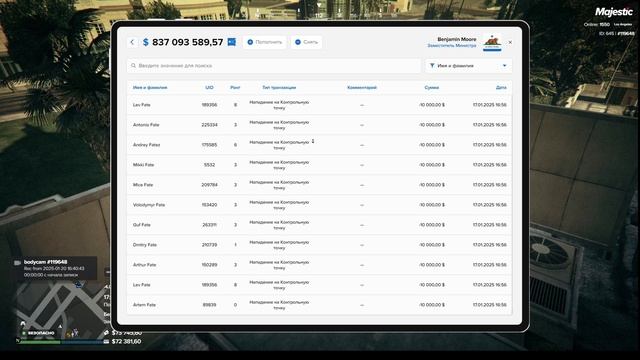Sort by the Ранг column header
This screenshot has width=640, height=360.
(x=235, y=88)
